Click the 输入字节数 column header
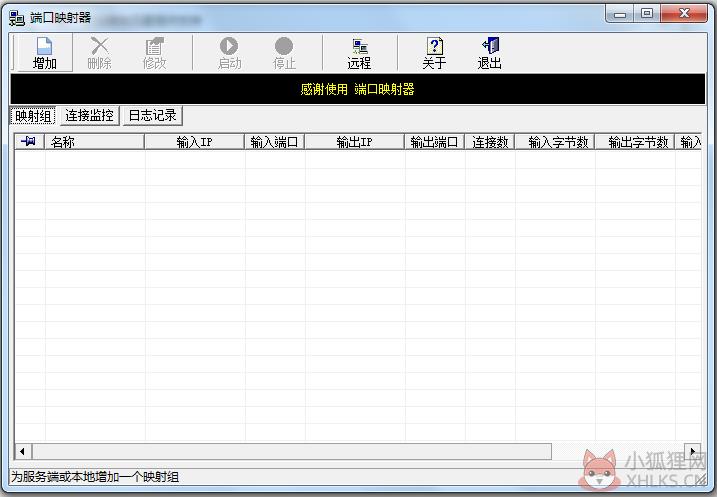The image size is (717, 497). (555, 142)
